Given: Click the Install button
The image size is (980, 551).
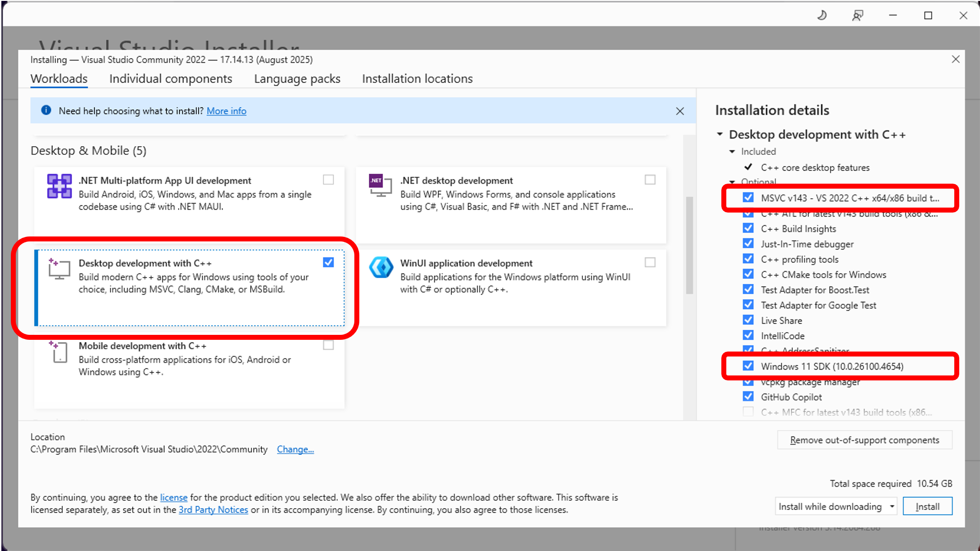Looking at the screenshot, I should (x=927, y=506).
